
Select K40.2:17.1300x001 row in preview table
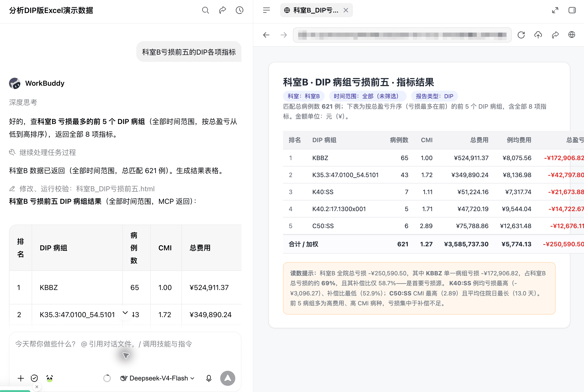click(x=434, y=209)
